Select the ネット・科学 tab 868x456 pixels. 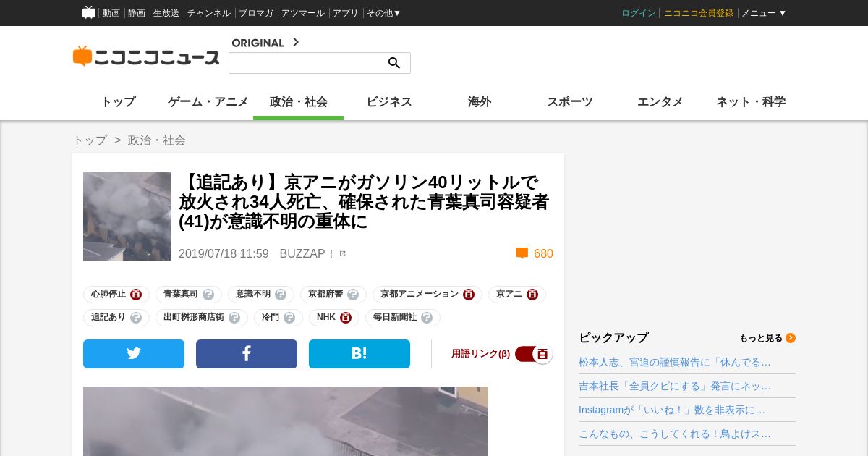[x=751, y=102]
